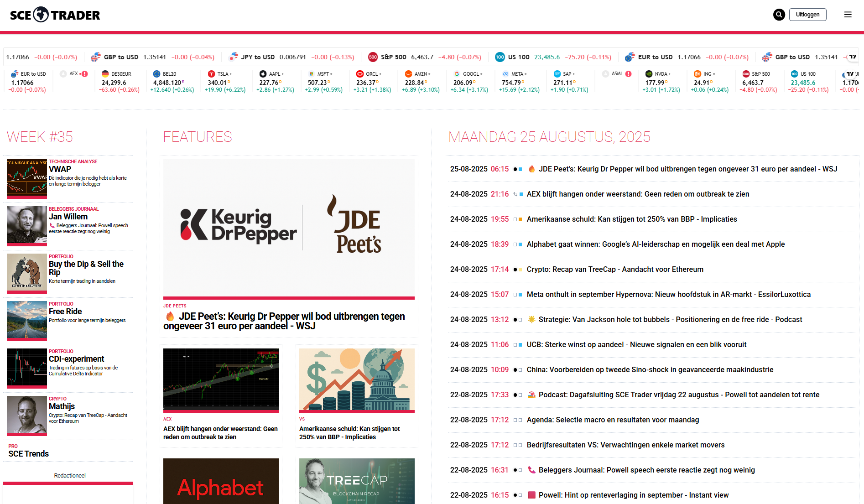Open the Keurig Dr Pepper JDE Peet's feature image
This screenshot has width=864, height=504.
289,228
